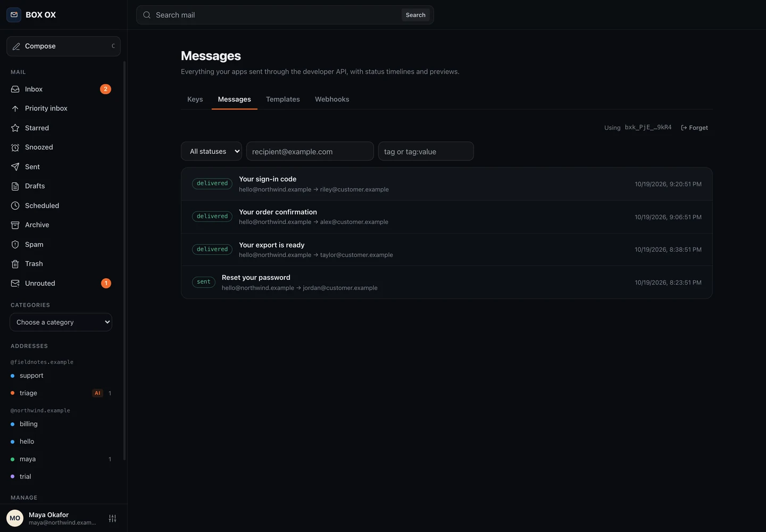
Task: Click the sent status badge
Action: point(204,282)
